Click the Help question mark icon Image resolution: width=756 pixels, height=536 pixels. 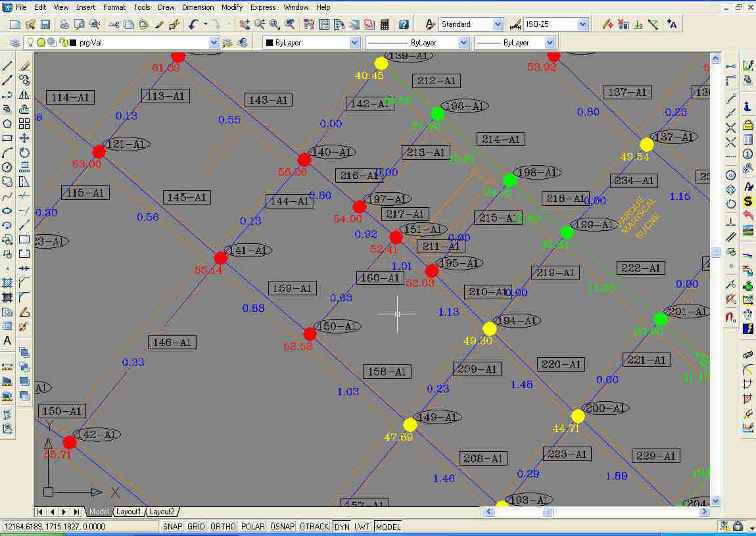[404, 24]
